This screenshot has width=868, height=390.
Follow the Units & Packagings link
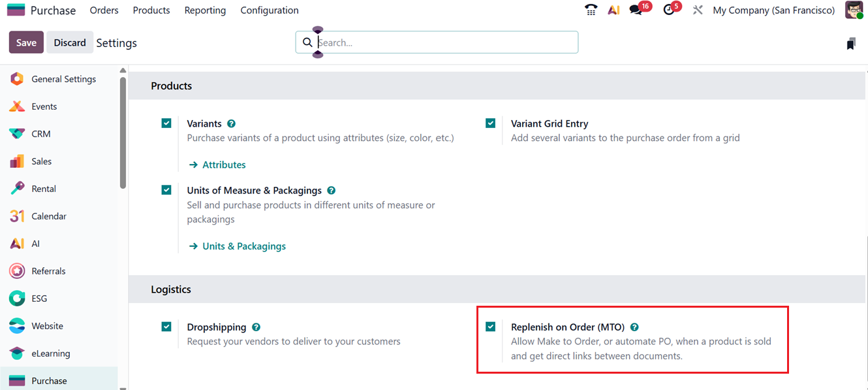[243, 246]
